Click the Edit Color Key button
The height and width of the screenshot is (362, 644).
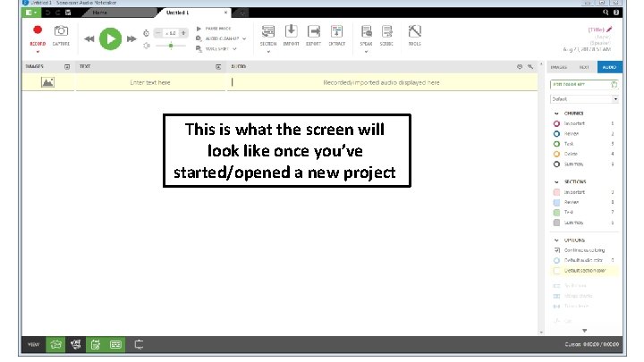(x=584, y=85)
